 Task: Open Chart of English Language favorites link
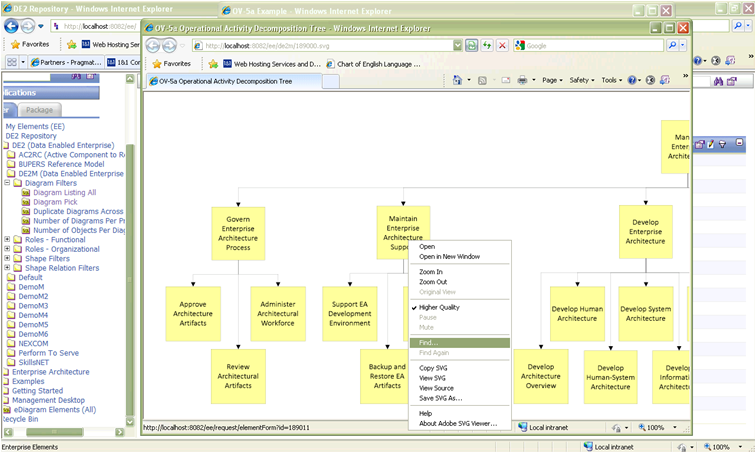(373, 64)
